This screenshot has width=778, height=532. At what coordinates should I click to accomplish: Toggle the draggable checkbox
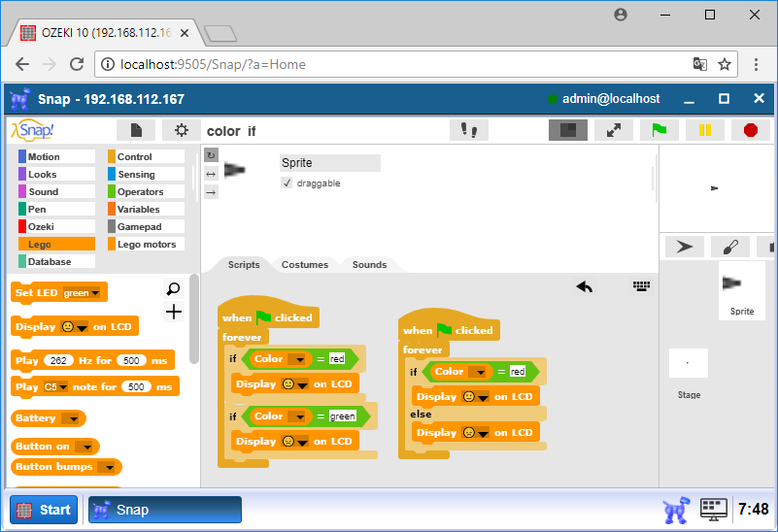click(x=287, y=183)
